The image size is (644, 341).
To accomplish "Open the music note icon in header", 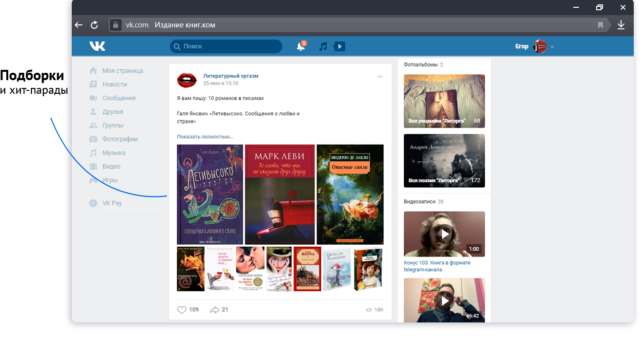I will point(323,46).
